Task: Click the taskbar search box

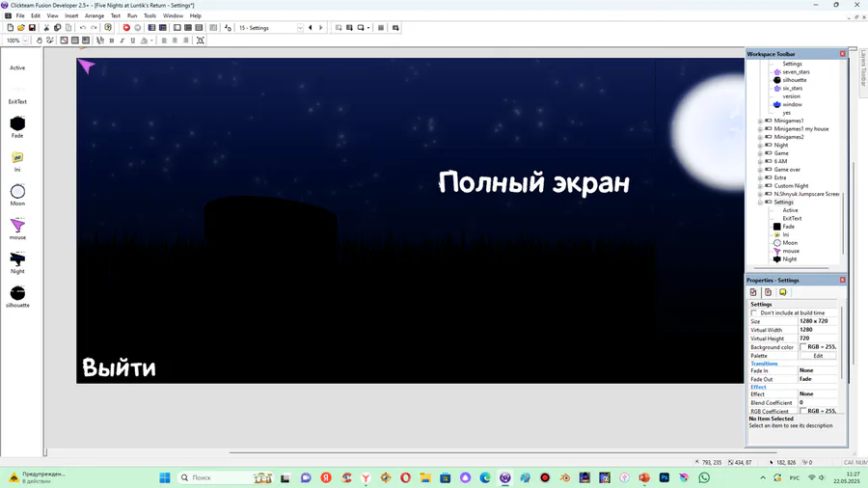Action: [226, 477]
